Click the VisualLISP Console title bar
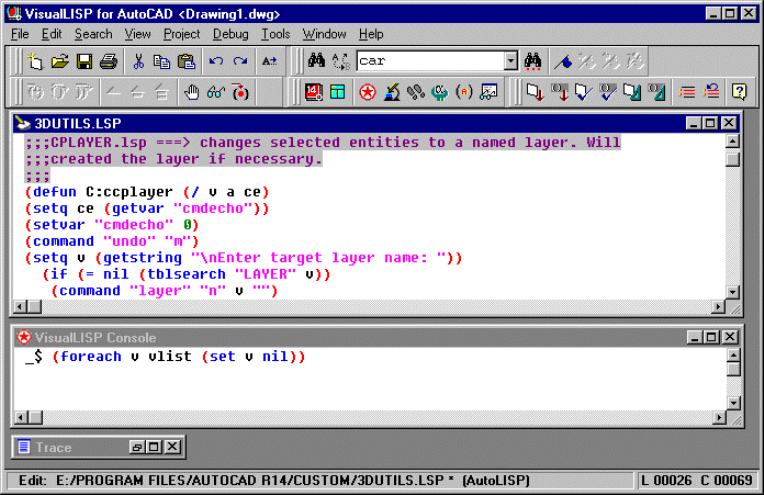Screen dimensions: 764x495 [x=349, y=337]
